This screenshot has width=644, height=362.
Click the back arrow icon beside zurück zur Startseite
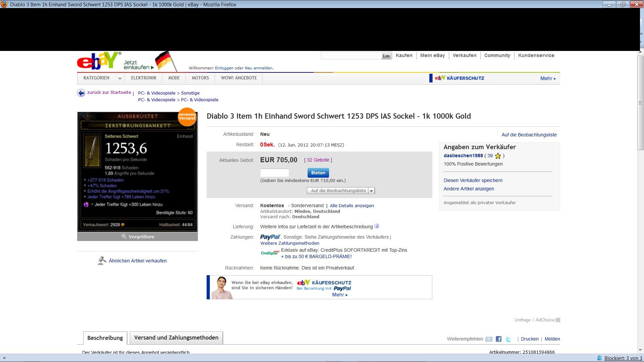(x=81, y=93)
